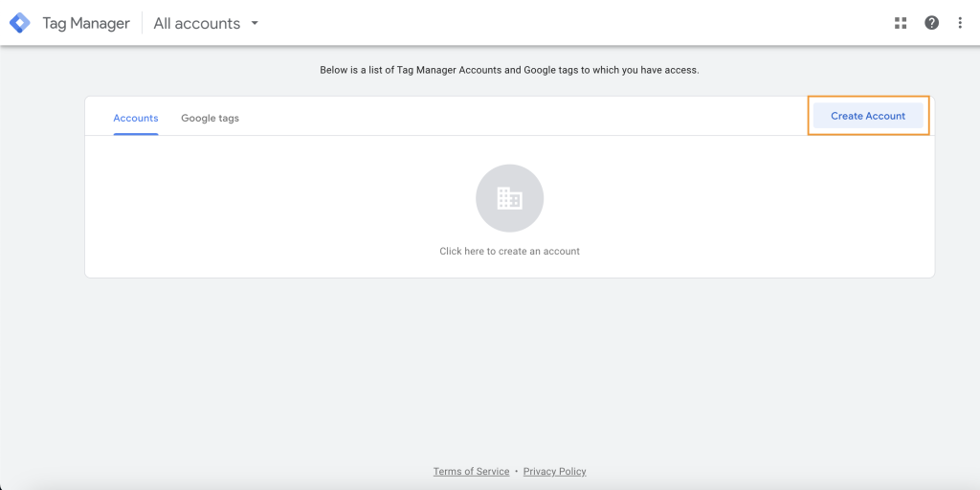
Task: Switch to the Google tags tab
Action: [x=210, y=118]
